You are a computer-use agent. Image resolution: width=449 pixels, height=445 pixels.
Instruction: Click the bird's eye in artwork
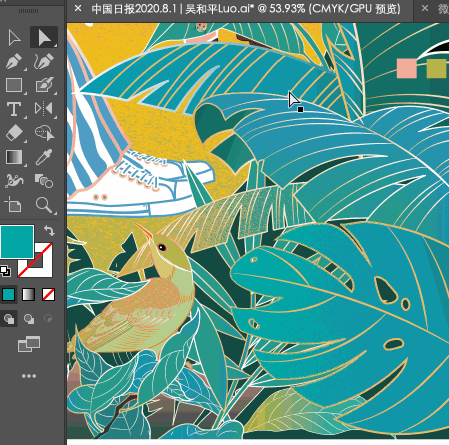(162, 247)
